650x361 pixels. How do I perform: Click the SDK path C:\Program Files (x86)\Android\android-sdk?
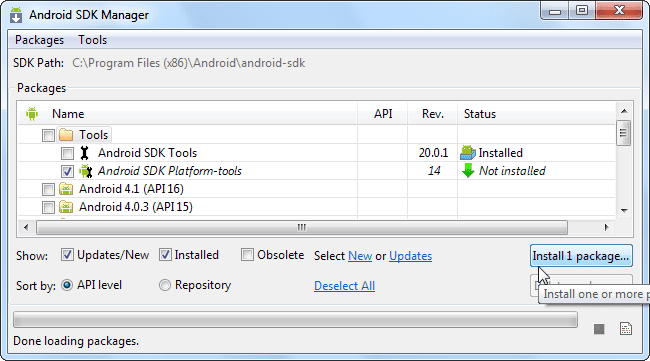tap(189, 63)
